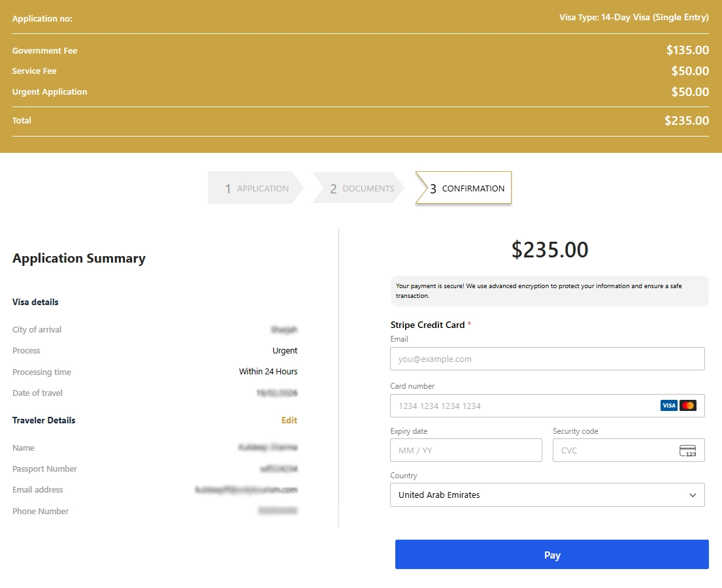
Task: Click the secure payment notice banner
Action: [x=548, y=289]
